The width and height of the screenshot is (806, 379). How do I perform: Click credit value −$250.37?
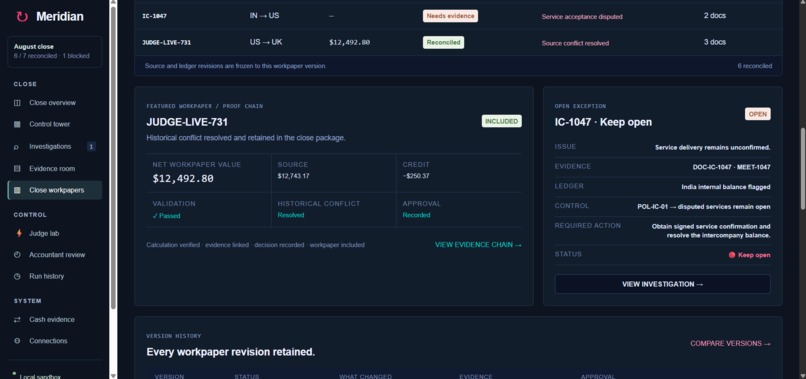point(417,176)
